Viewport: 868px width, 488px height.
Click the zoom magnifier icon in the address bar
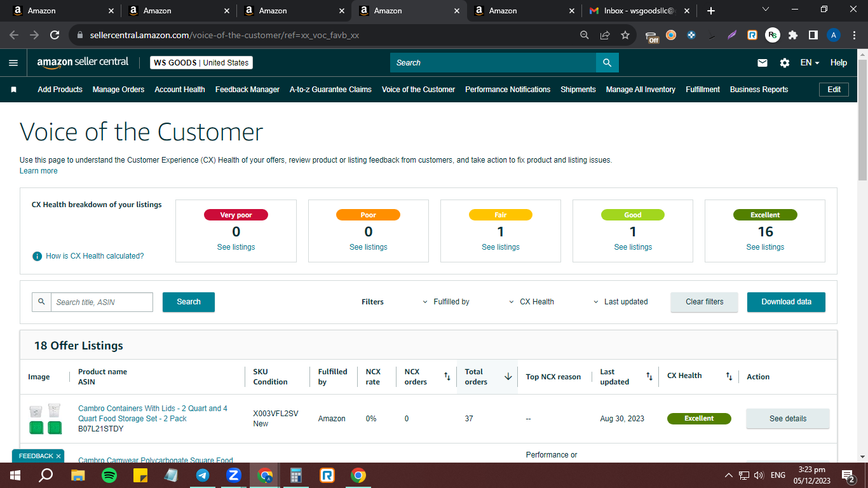pos(585,35)
